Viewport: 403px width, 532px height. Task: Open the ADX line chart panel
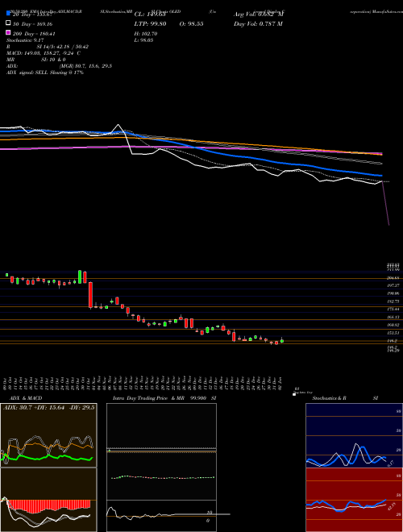click(48, 435)
